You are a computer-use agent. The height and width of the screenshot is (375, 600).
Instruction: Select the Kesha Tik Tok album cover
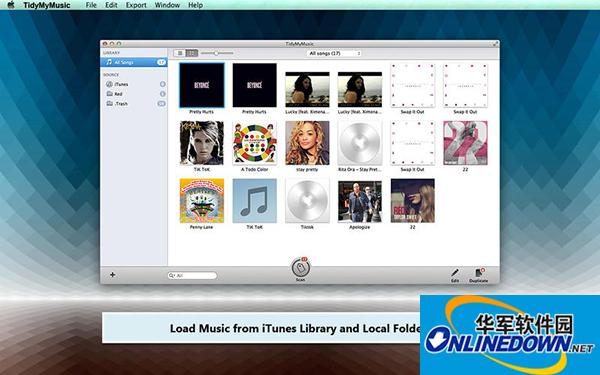(x=202, y=143)
